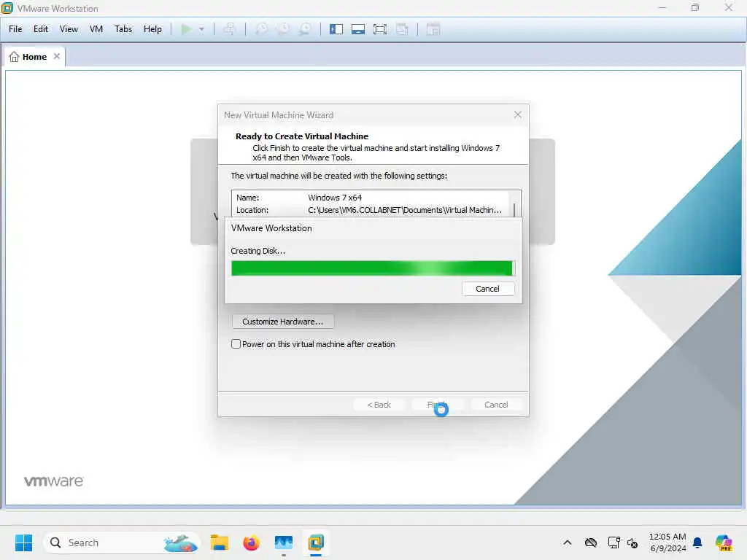The image size is (747, 560).
Task: Click the Finish button in wizard
Action: click(x=437, y=405)
